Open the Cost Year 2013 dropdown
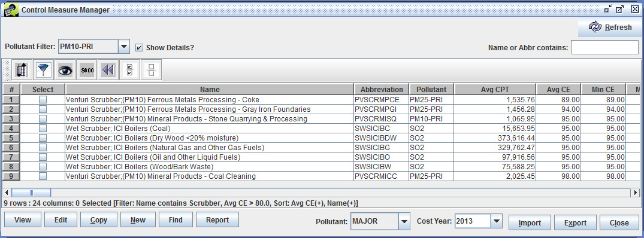The image size is (644, 238). click(496, 221)
